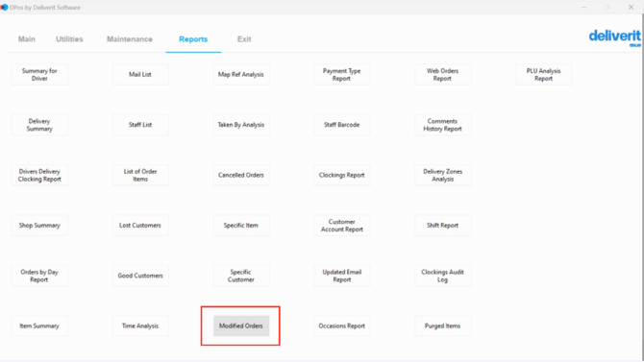This screenshot has height=362, width=644.
Task: Close the DPos window
Action: point(631,8)
